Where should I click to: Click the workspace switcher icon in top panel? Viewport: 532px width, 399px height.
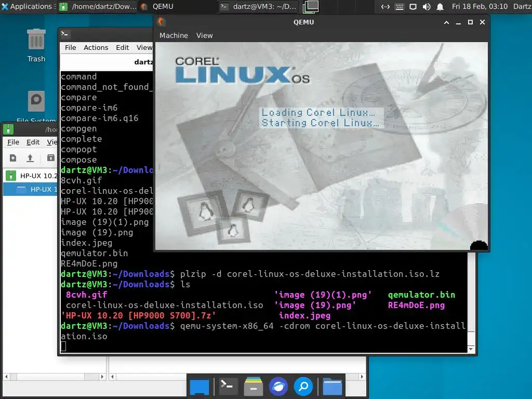coord(311,6)
